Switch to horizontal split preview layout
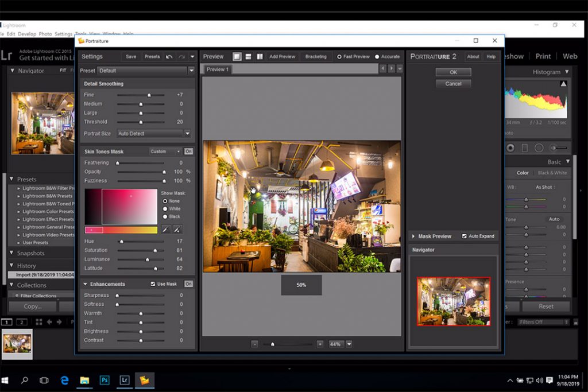The width and height of the screenshot is (588, 392). (249, 57)
